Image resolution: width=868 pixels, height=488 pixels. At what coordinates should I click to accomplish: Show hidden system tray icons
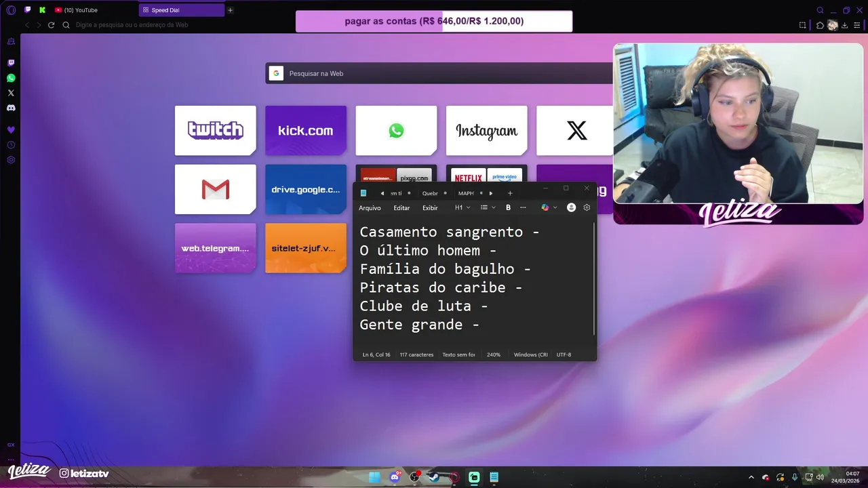pos(751,477)
